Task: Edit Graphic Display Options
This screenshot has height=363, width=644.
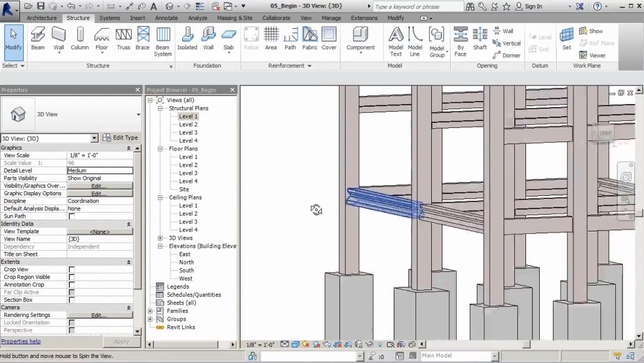Action: pos(100,193)
